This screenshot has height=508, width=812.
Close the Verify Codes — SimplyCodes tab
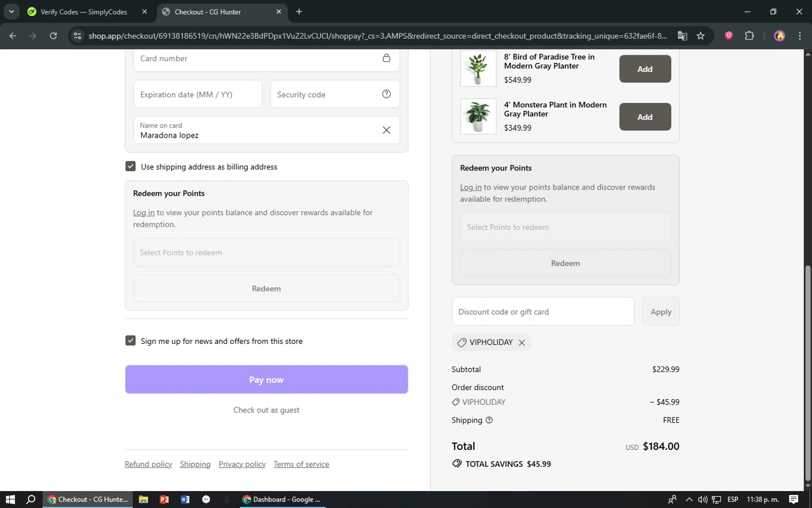145,12
